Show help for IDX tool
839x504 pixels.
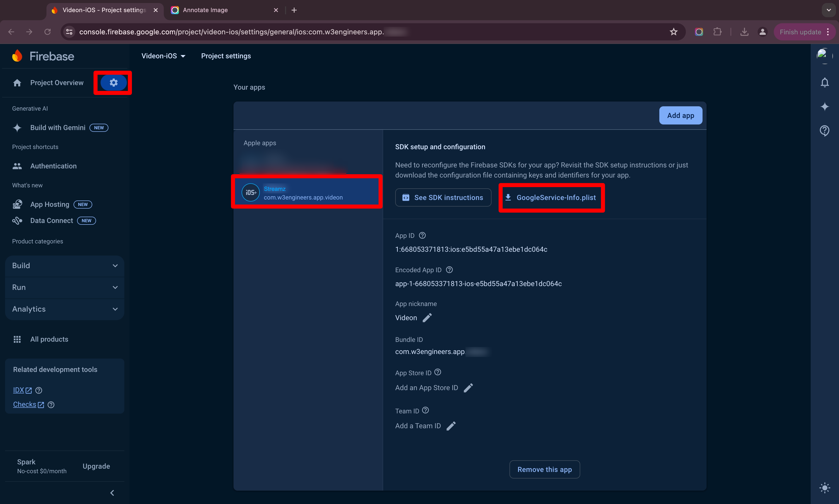(39, 391)
